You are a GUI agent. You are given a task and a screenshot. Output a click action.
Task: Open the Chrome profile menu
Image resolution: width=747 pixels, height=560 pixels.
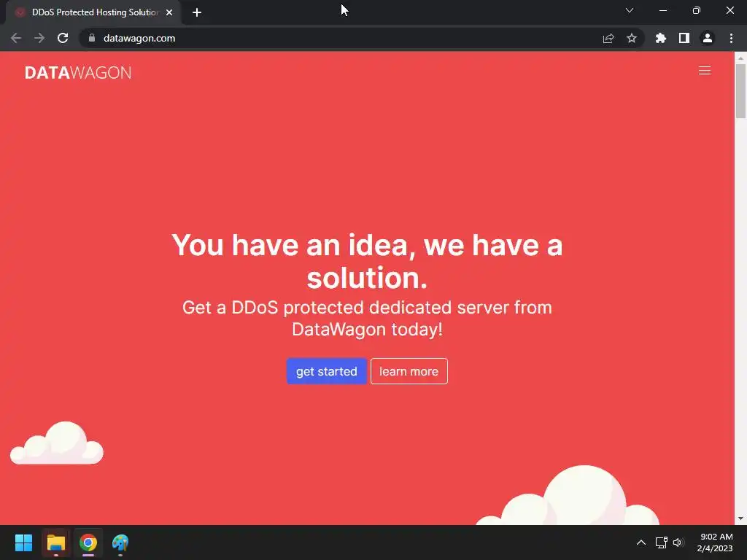[x=708, y=38]
